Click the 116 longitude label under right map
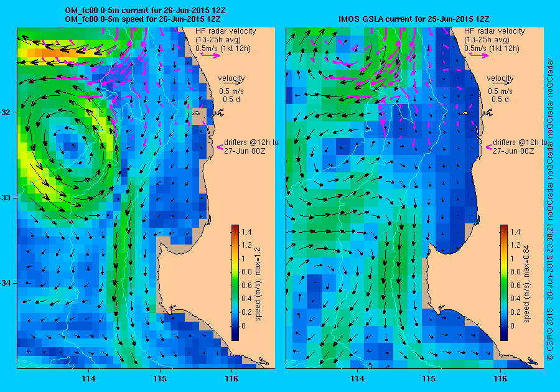560x392 pixels. tap(500, 379)
